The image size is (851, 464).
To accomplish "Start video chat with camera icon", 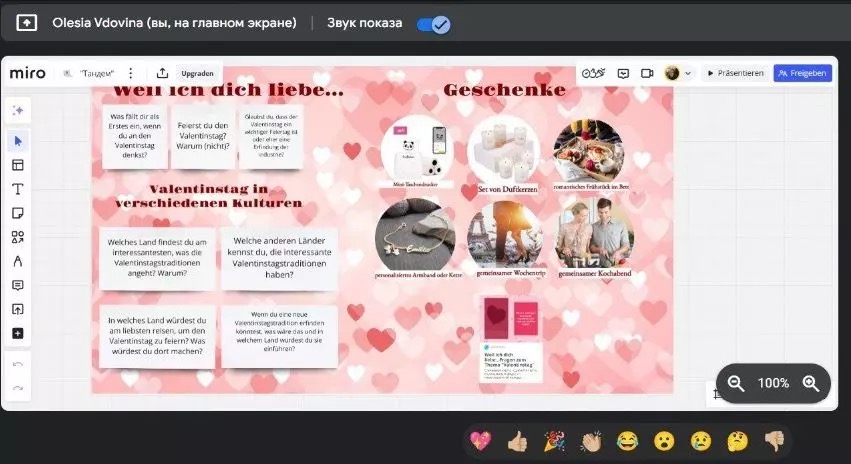I will click(647, 73).
